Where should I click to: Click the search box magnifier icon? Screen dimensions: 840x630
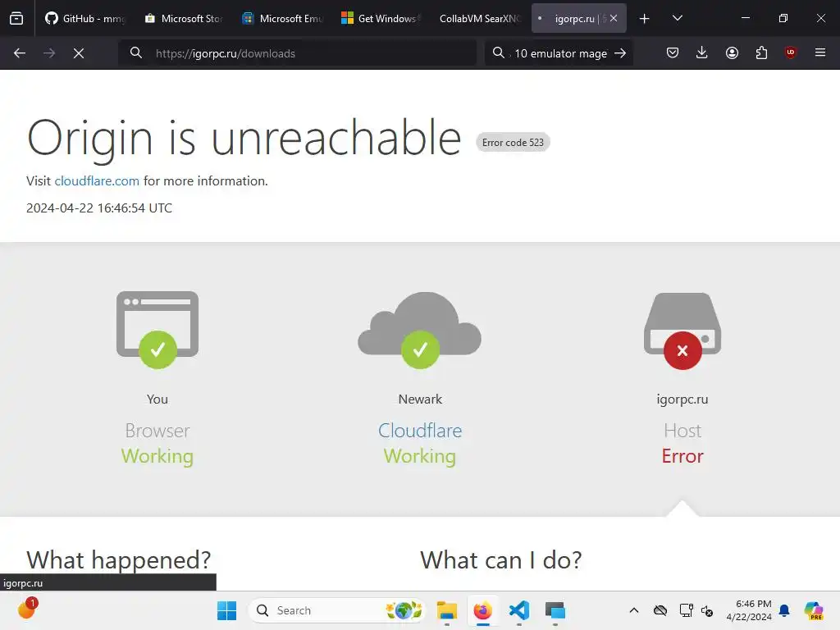pos(499,52)
